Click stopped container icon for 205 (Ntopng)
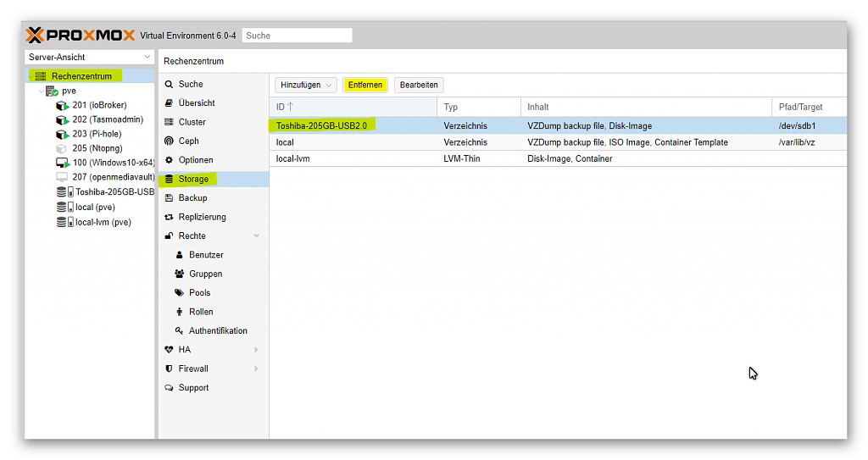Image resolution: width=868 pixels, height=460 pixels. coord(61,148)
